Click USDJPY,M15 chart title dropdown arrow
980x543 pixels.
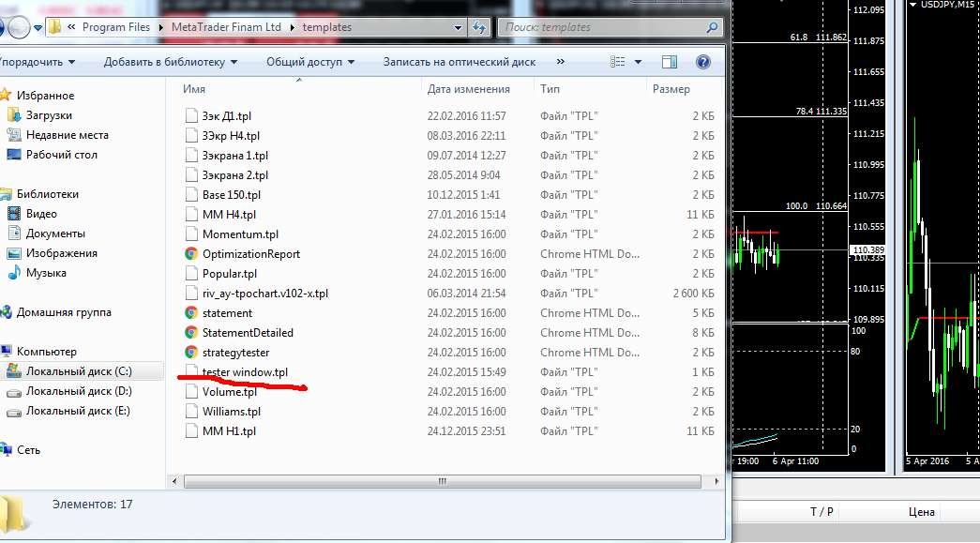click(x=913, y=5)
